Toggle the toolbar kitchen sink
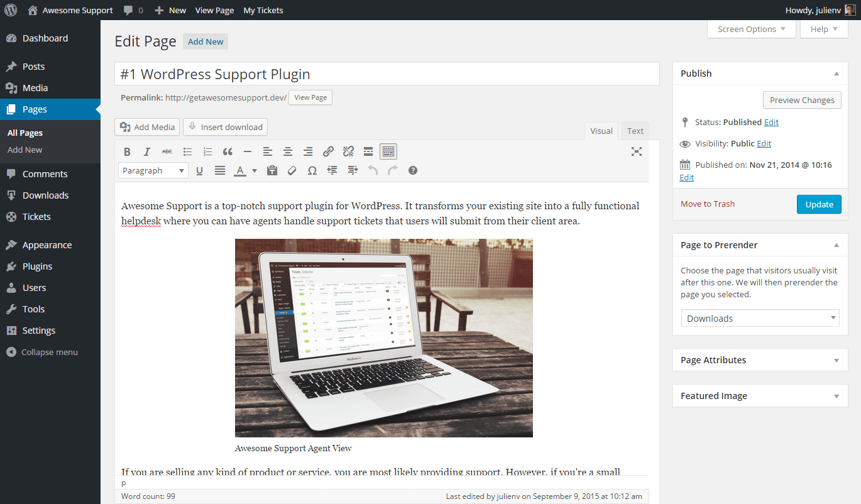 (x=388, y=151)
